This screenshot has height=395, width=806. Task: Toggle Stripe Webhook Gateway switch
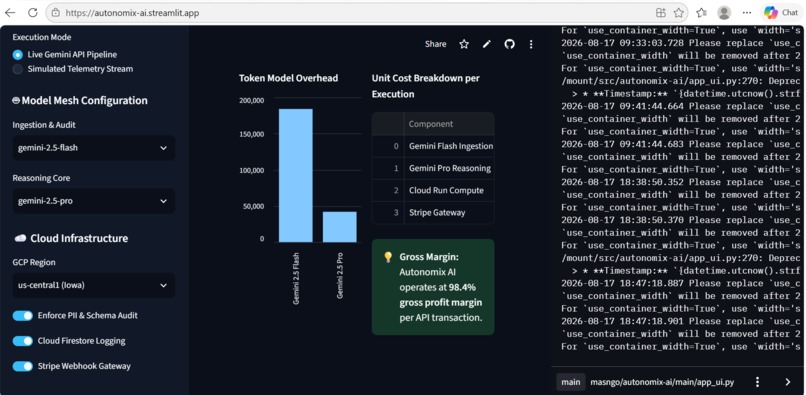click(x=23, y=366)
